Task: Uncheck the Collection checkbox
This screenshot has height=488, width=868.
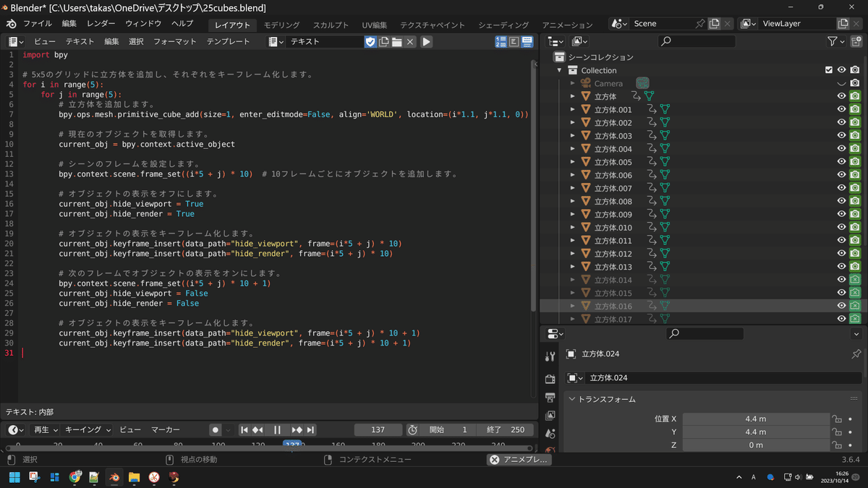Action: point(828,70)
